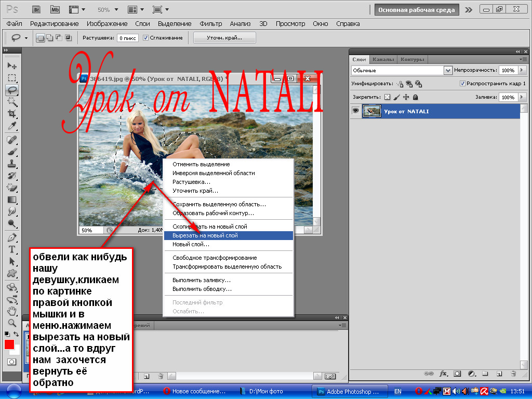Image resolution: width=532 pixels, height=399 pixels.
Task: Click the fx layer style icon
Action: click(x=443, y=373)
